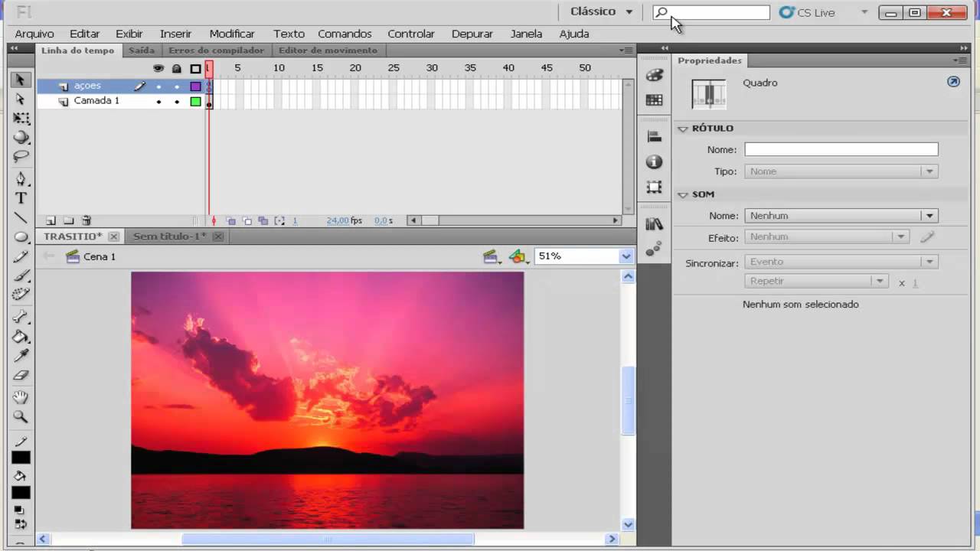Open the Sincronizar Evento dropdown
This screenshot has width=980, height=551.
[841, 262]
